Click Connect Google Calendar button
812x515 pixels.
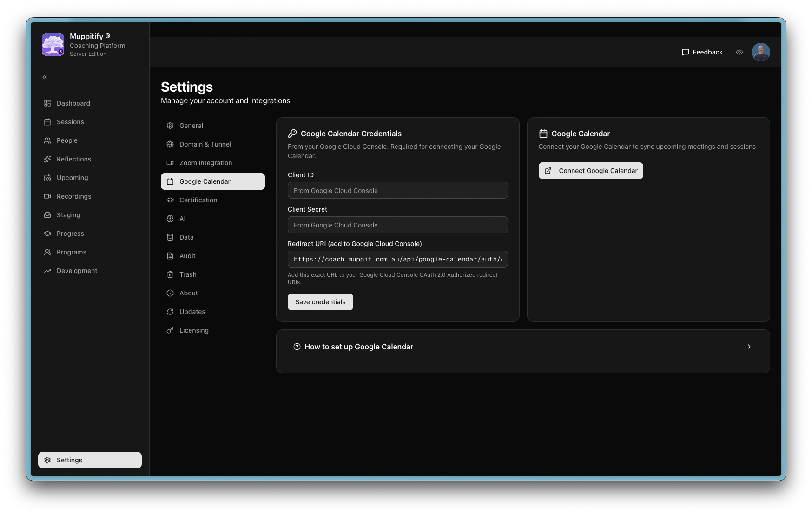[x=591, y=171]
